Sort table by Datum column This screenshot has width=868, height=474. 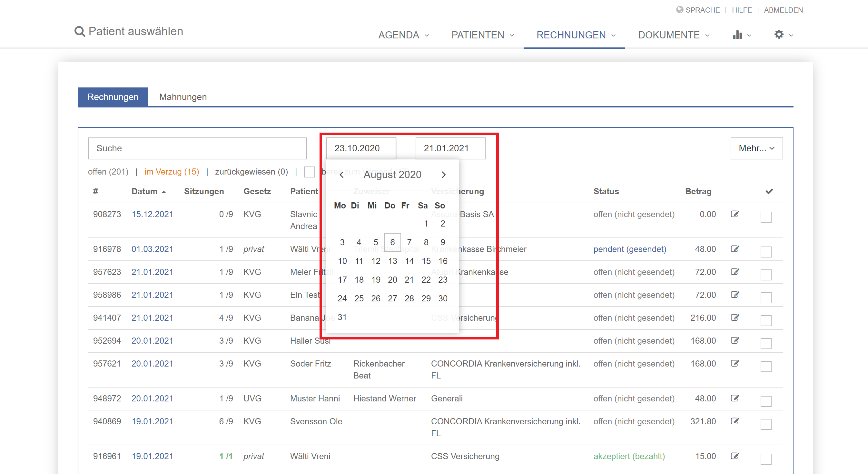[x=144, y=191]
